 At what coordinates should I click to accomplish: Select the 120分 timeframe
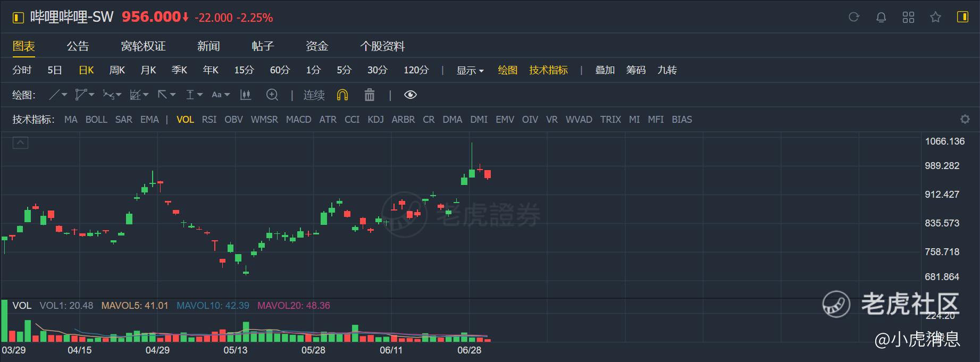point(416,70)
